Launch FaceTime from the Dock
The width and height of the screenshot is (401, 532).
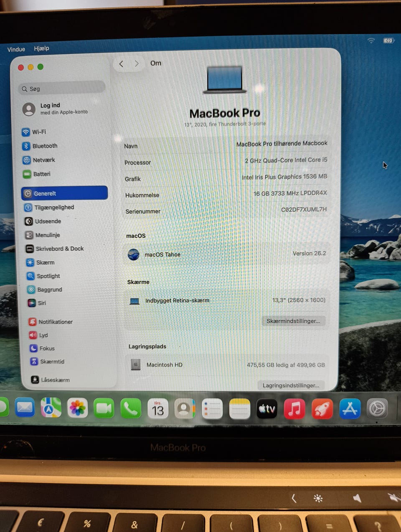pyautogui.click(x=104, y=408)
